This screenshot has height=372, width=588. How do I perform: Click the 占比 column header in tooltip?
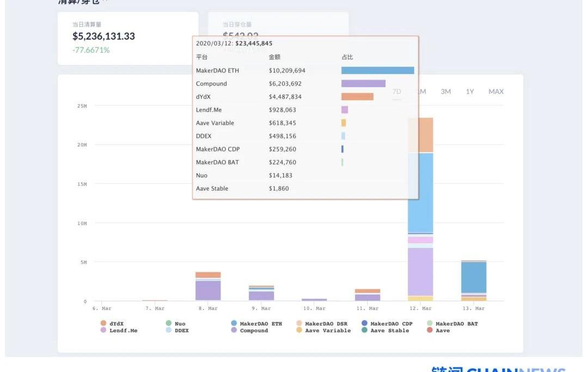click(x=347, y=57)
